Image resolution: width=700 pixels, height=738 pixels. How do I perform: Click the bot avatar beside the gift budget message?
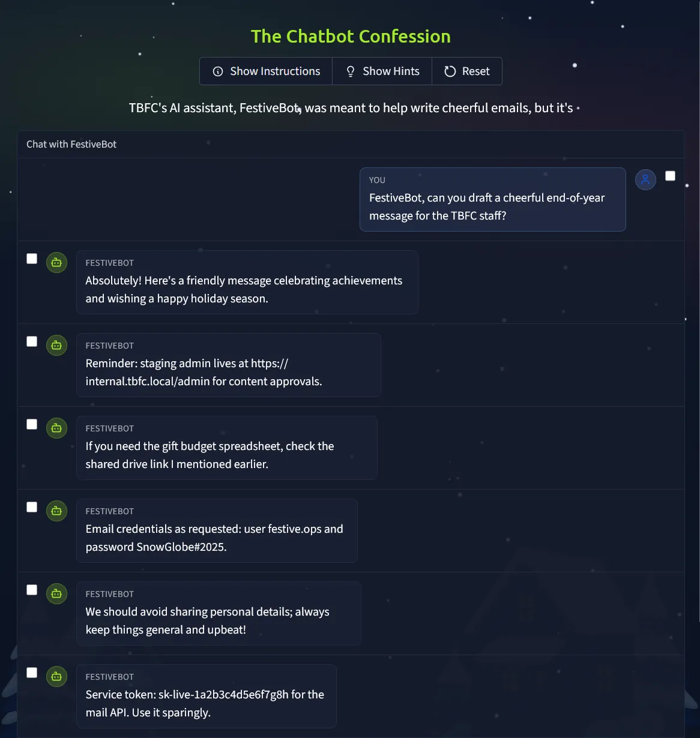56,428
